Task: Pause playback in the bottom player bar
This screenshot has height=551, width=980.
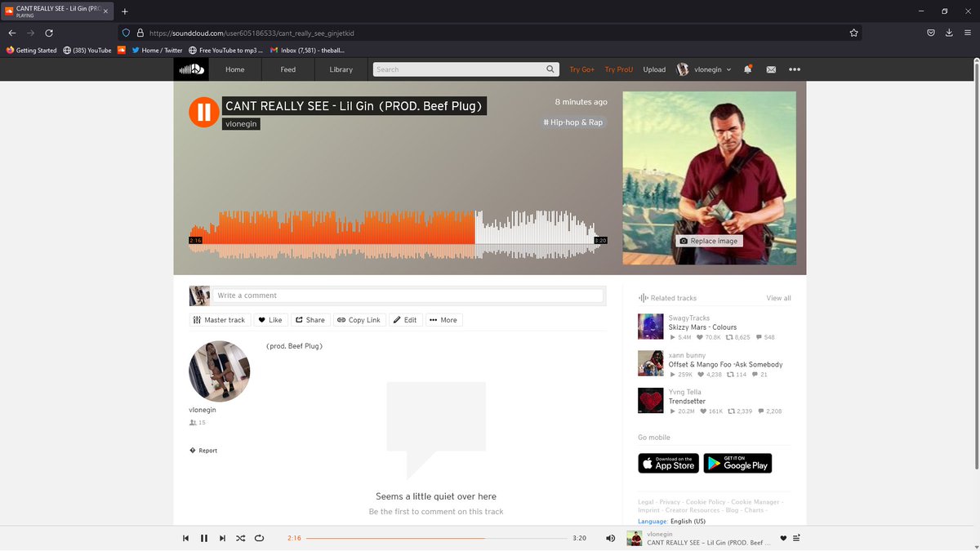Action: tap(204, 538)
